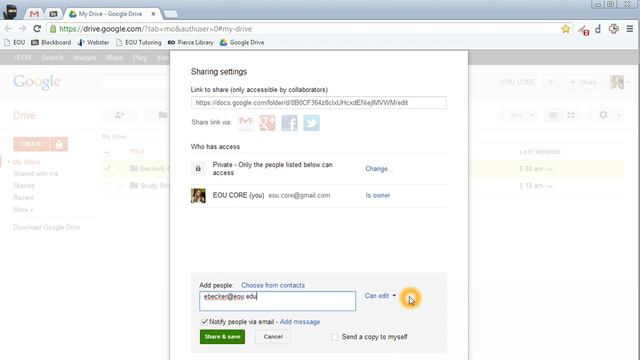
Task: Click Change access link
Action: [x=379, y=169]
